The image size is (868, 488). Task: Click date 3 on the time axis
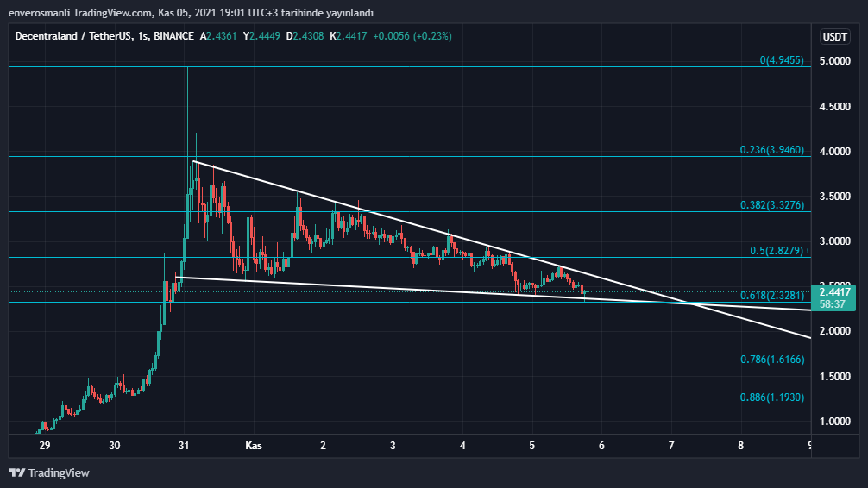coord(393,446)
